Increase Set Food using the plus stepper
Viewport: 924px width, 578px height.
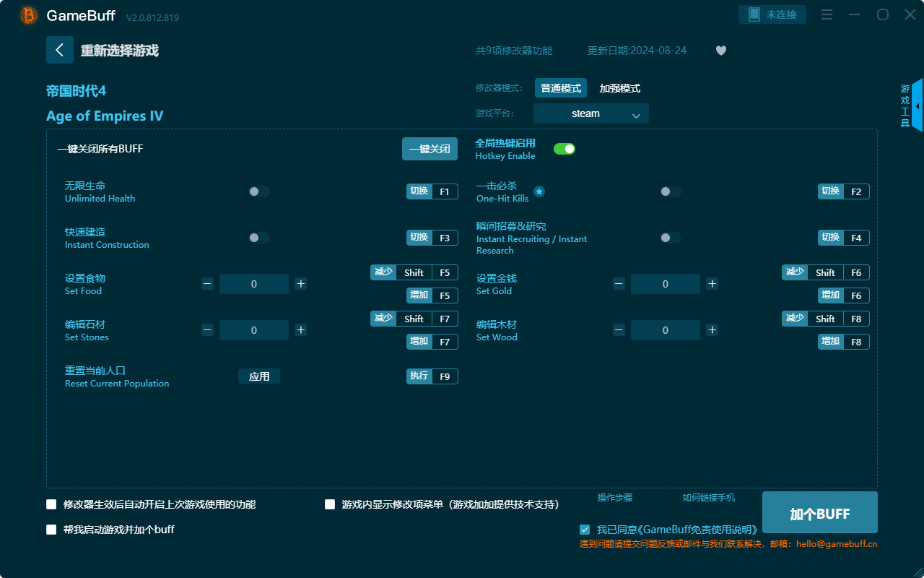[x=300, y=284]
